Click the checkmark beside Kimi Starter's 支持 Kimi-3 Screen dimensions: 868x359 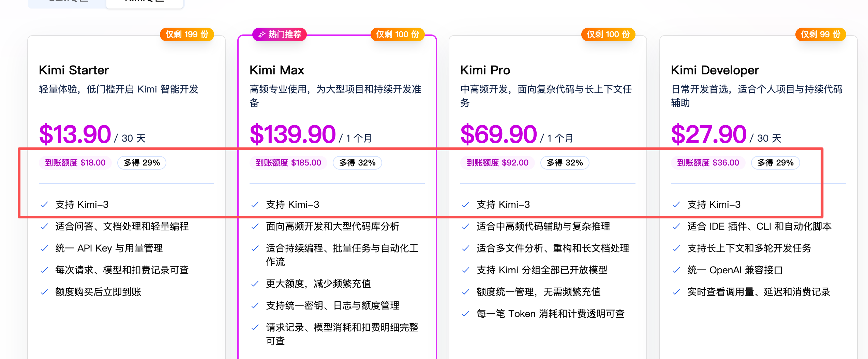[x=44, y=205]
